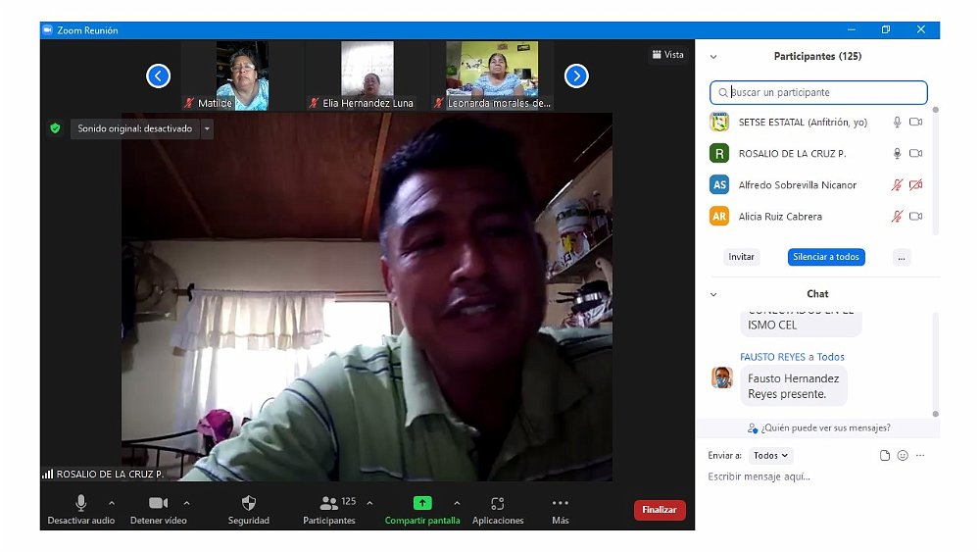Open the Más options menu
The height and width of the screenshot is (552, 980).
pos(560,504)
